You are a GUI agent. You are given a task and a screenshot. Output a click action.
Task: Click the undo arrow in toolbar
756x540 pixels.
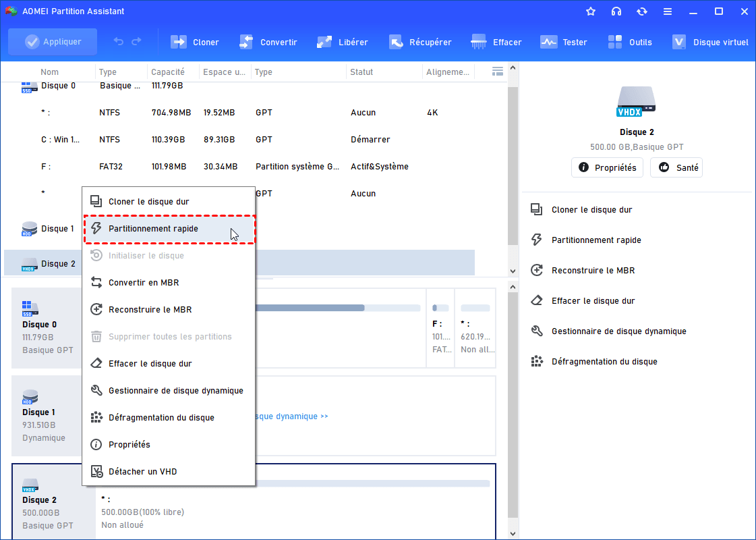pyautogui.click(x=119, y=42)
